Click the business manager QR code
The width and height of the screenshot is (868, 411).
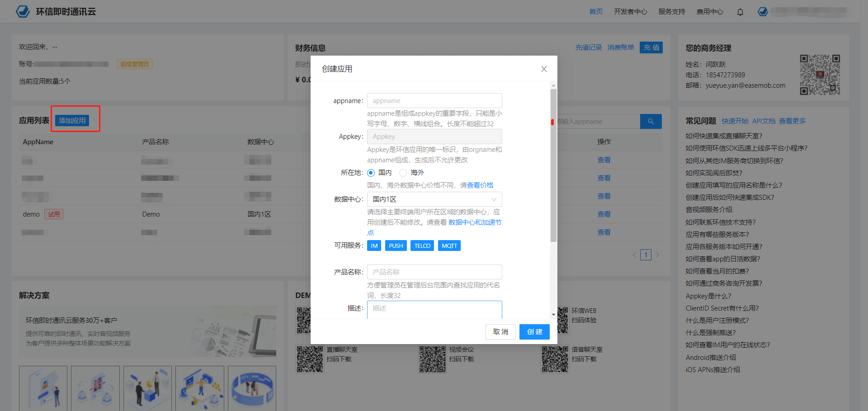(820, 75)
